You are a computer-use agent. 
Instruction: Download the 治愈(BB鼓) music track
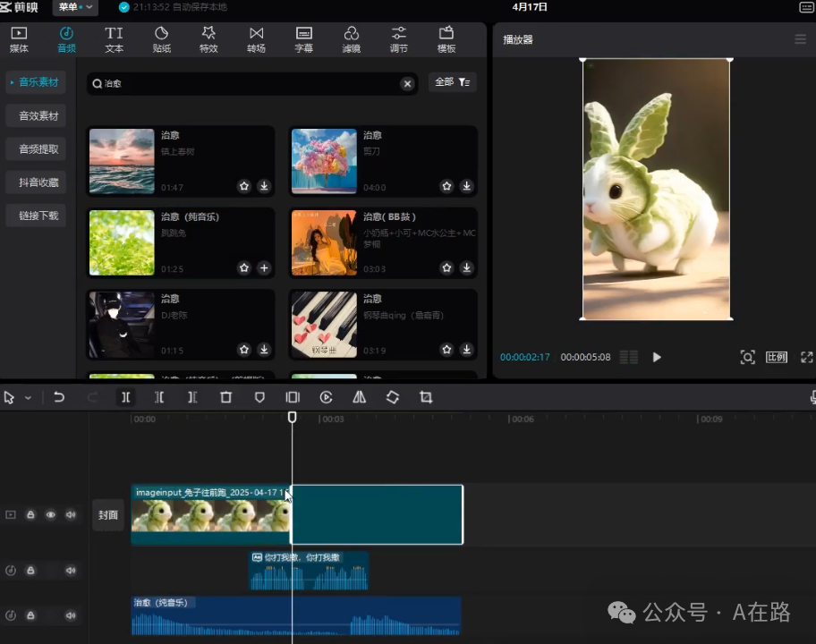point(466,267)
